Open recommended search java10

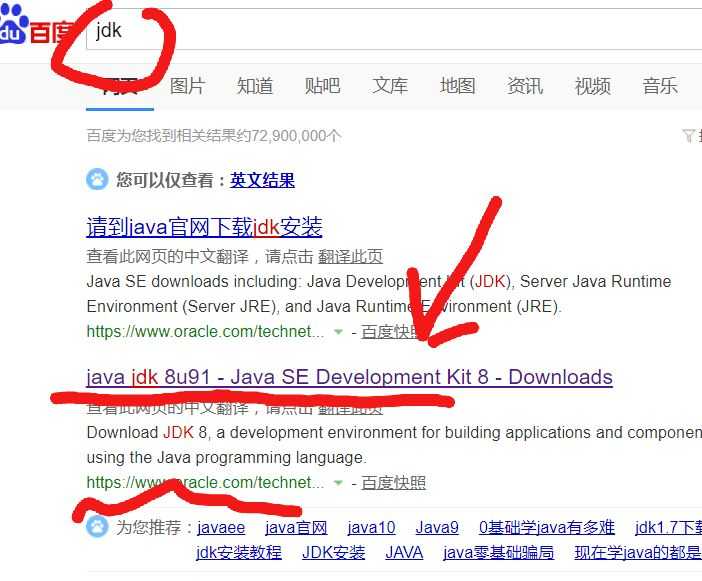coord(371,527)
